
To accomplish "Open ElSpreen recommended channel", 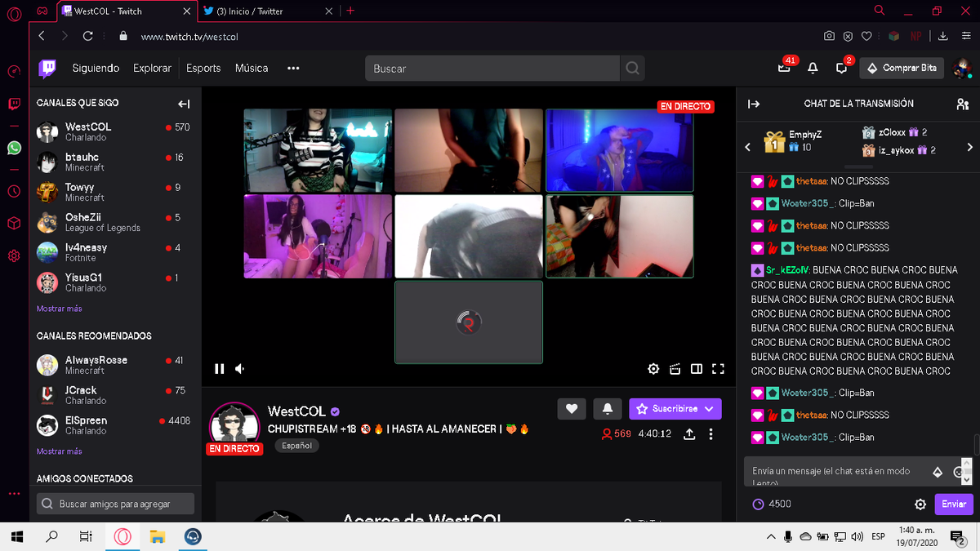I will 114,425.
